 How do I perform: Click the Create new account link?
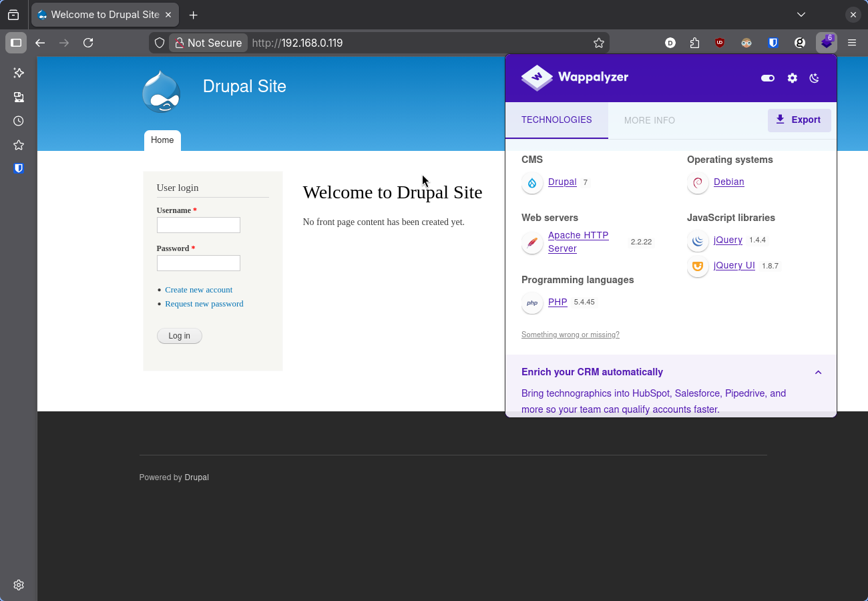198,290
